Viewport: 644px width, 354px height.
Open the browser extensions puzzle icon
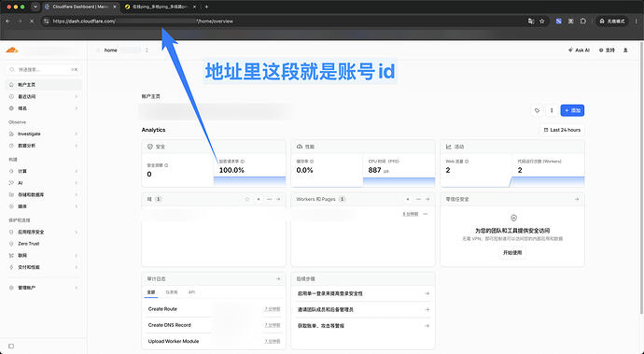coord(582,21)
